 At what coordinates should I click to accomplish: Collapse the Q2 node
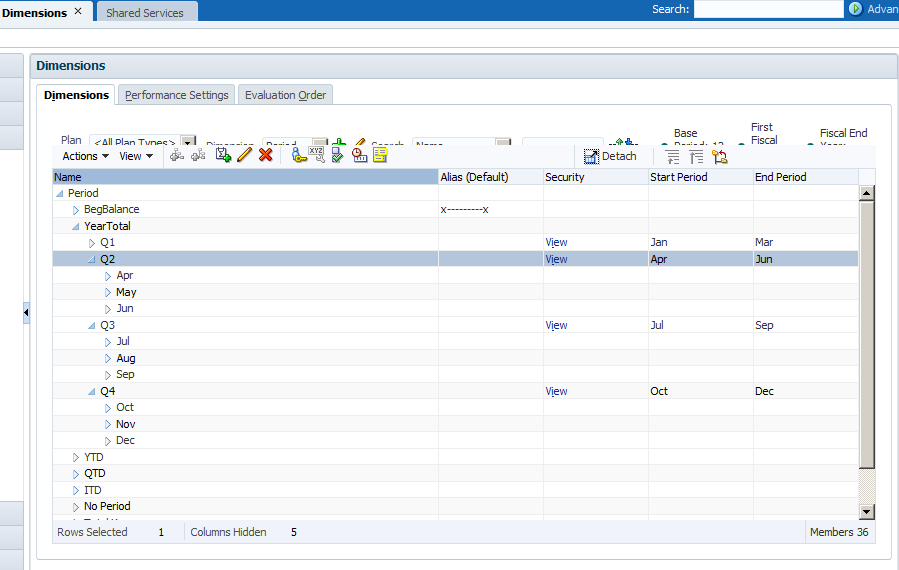(x=92, y=260)
